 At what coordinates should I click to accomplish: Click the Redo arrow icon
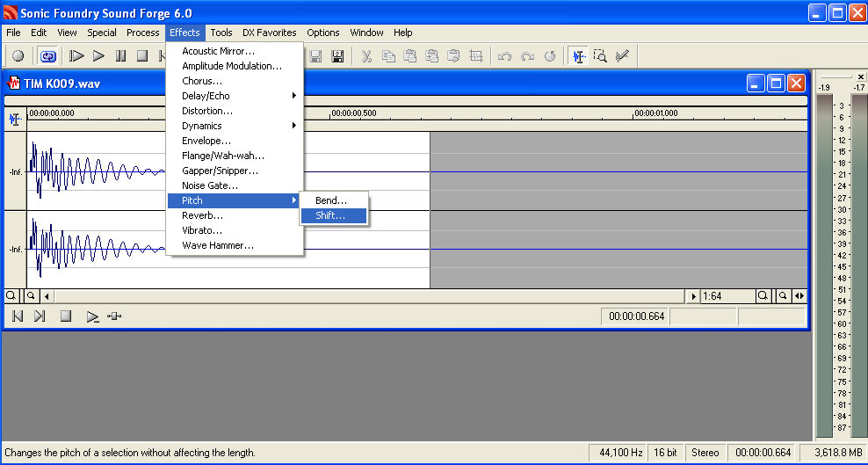click(527, 56)
